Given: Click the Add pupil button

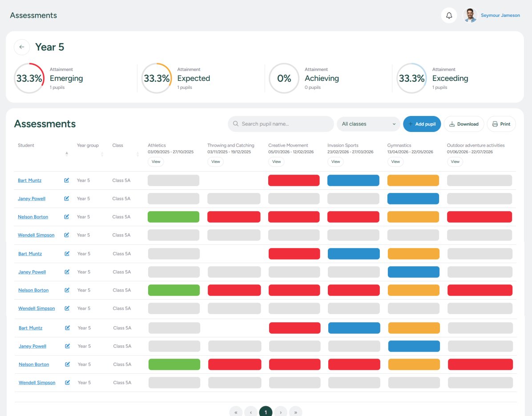Looking at the screenshot, I should point(422,124).
